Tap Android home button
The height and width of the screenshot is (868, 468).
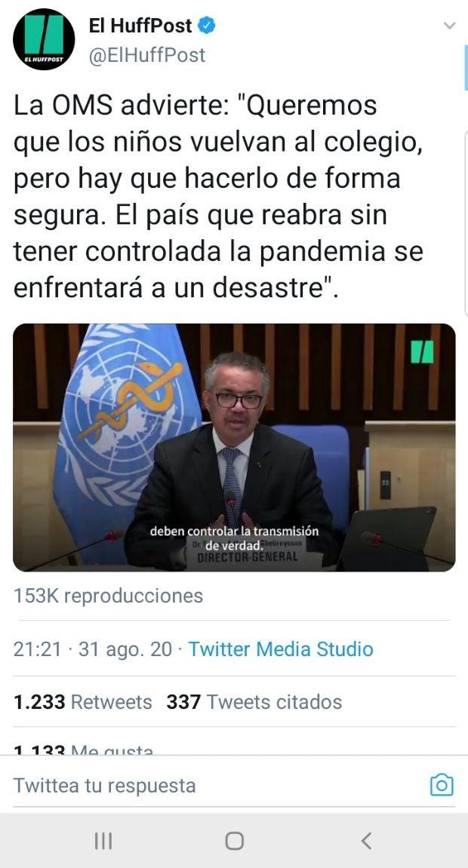tap(234, 841)
